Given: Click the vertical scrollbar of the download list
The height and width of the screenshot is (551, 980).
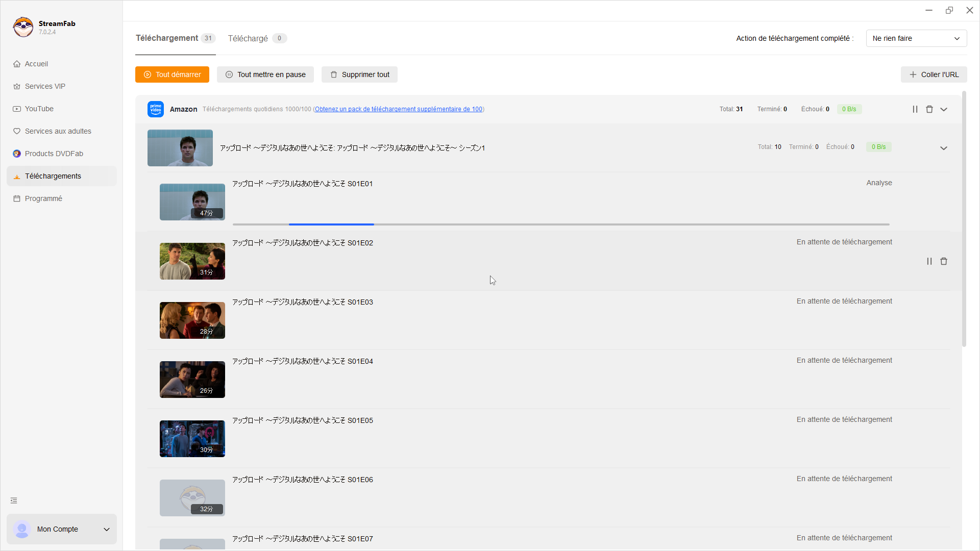Looking at the screenshot, I should pos(964,219).
